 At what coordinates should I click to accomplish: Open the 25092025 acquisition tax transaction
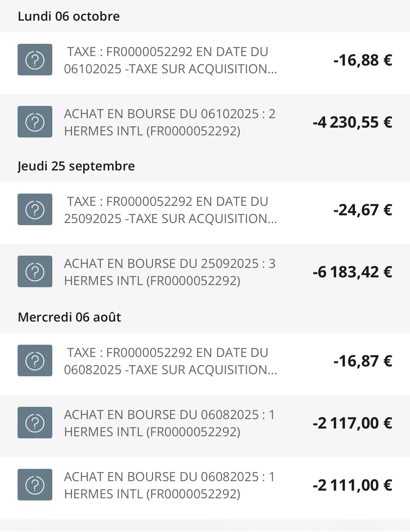tap(171, 210)
